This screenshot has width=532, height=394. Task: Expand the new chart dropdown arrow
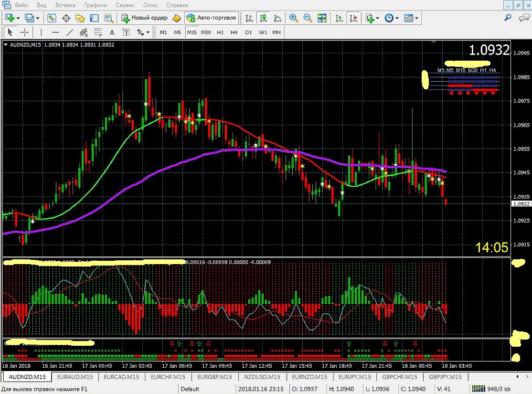[x=18, y=18]
